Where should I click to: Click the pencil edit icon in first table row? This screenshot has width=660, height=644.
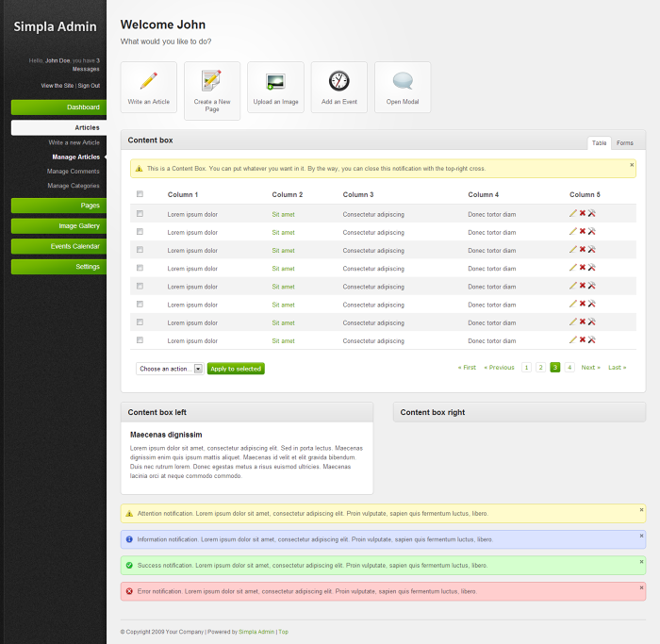pyautogui.click(x=573, y=214)
